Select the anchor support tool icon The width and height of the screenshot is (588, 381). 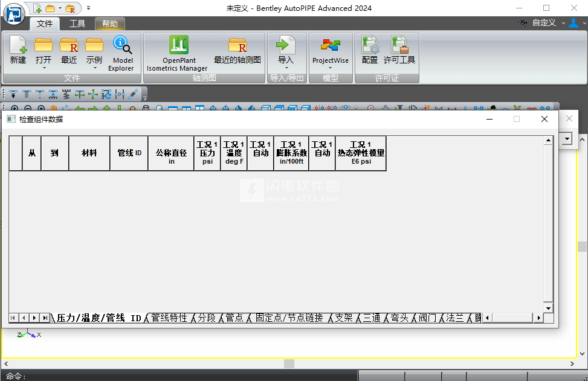[x=13, y=94]
